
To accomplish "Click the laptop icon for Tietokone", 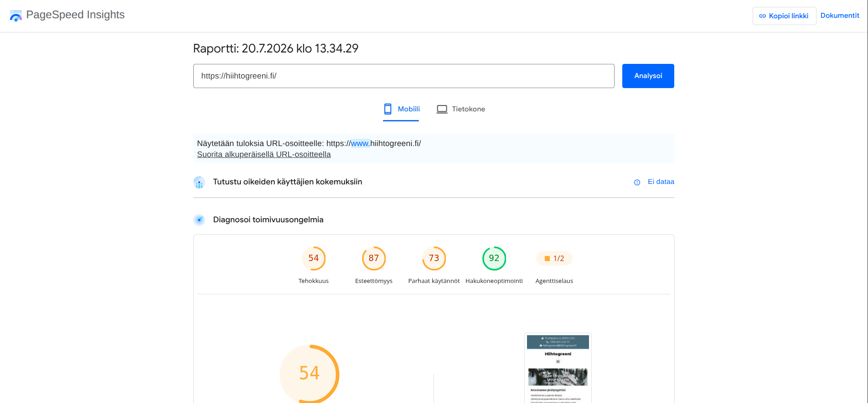I will pyautogui.click(x=442, y=109).
